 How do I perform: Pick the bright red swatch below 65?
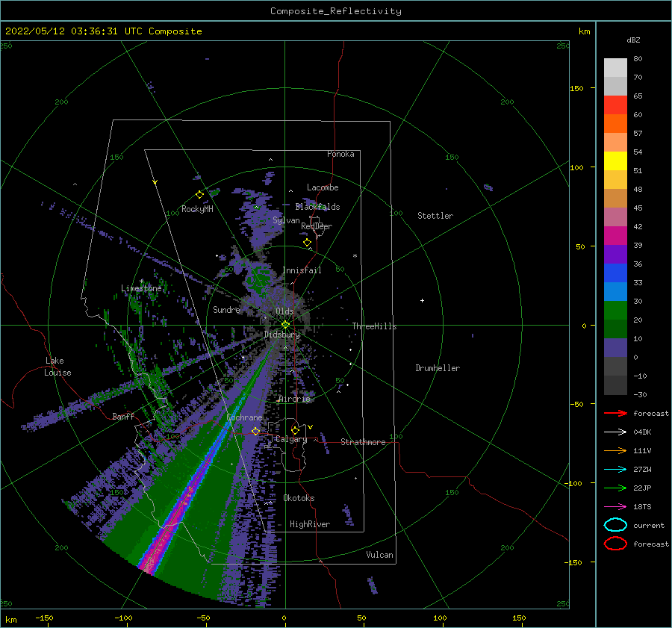pos(615,105)
